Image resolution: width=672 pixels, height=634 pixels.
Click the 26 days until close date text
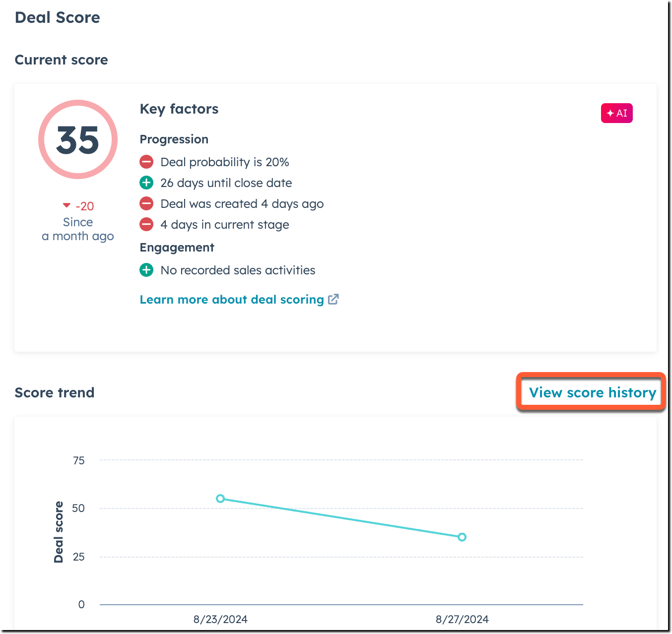pos(226,183)
